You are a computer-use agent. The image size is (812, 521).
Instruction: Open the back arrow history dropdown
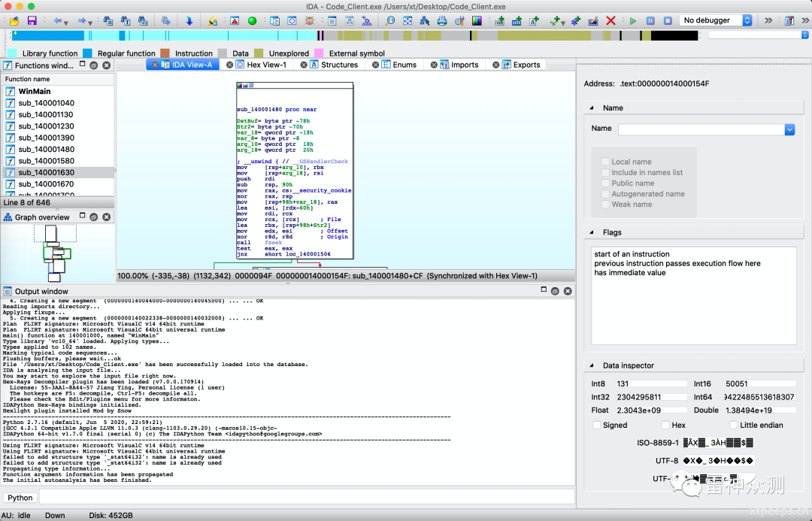pos(65,23)
